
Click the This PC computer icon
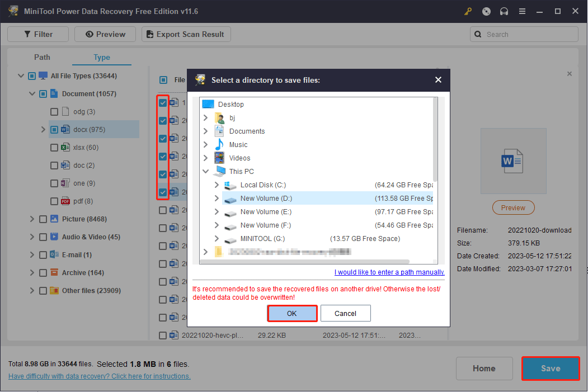219,171
